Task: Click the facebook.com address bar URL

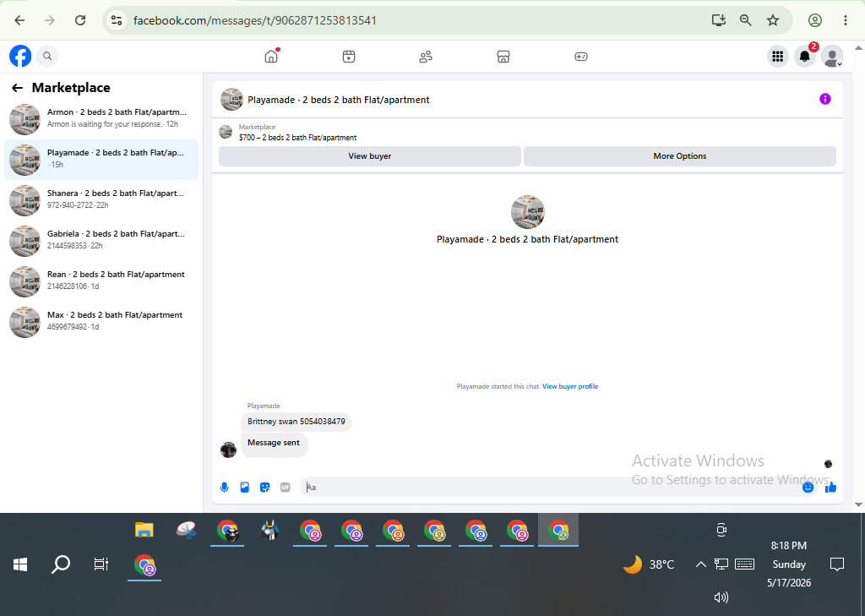Action: [x=255, y=20]
